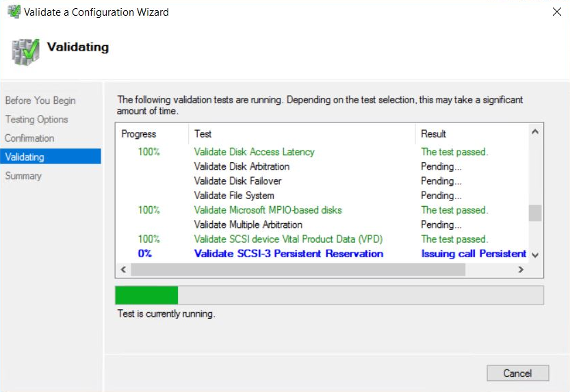Viewport: 570px width, 392px height.
Task: Click the Validating header server checkmark icon
Action: coord(25,52)
